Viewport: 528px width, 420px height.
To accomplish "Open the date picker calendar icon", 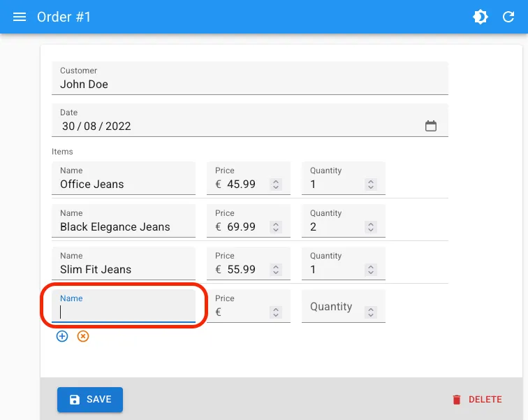I will click(431, 126).
